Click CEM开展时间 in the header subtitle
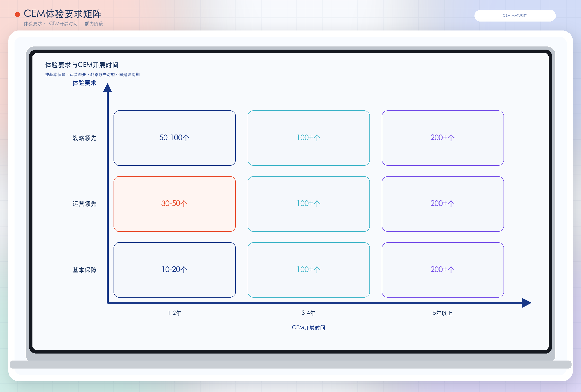The image size is (581, 392). (x=63, y=23)
